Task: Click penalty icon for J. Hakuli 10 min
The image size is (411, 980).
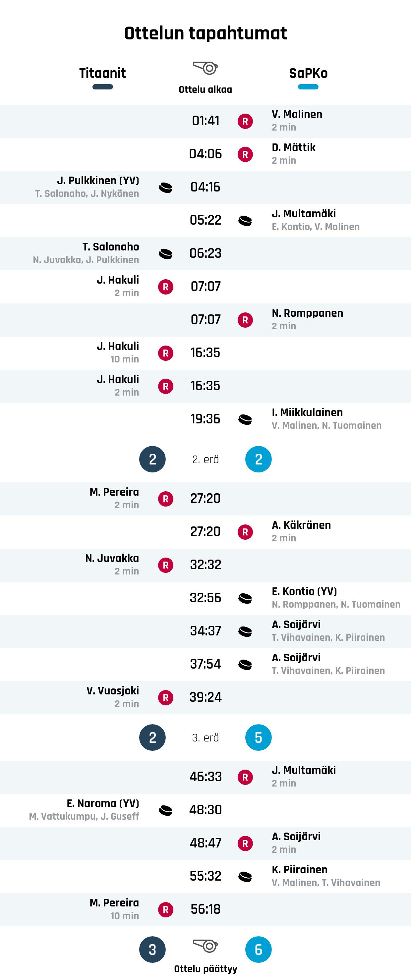Action: click(165, 353)
